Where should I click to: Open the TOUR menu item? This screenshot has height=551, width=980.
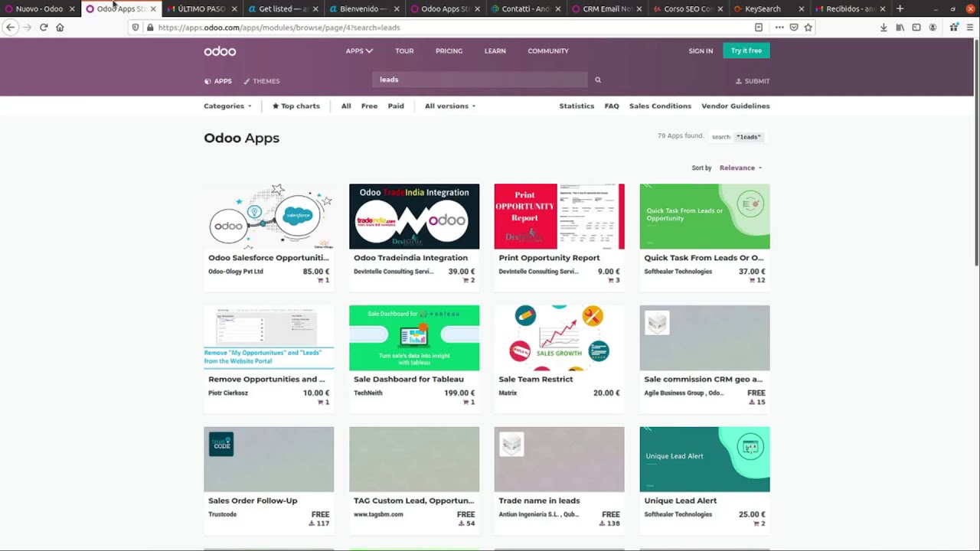click(404, 51)
